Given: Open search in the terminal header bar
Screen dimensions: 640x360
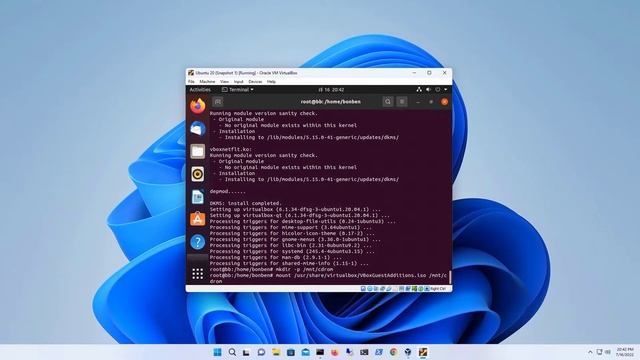Looking at the screenshot, I should (388, 102).
